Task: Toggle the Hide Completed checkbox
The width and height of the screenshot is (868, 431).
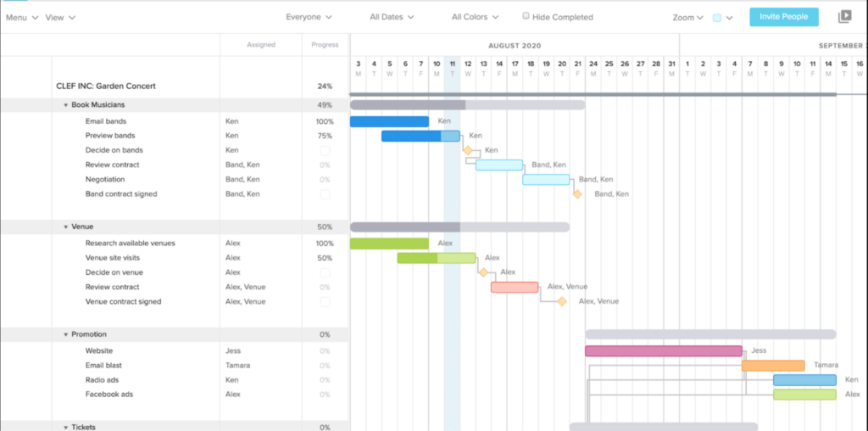Action: click(x=526, y=16)
